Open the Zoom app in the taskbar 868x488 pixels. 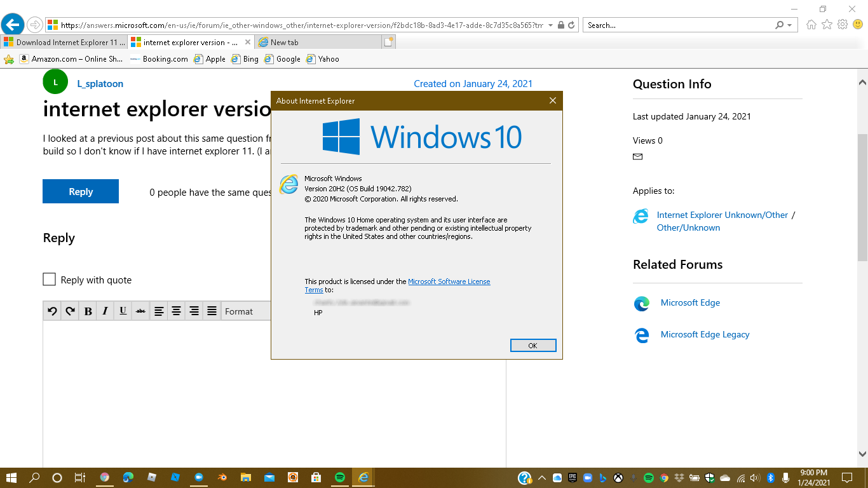point(199,477)
